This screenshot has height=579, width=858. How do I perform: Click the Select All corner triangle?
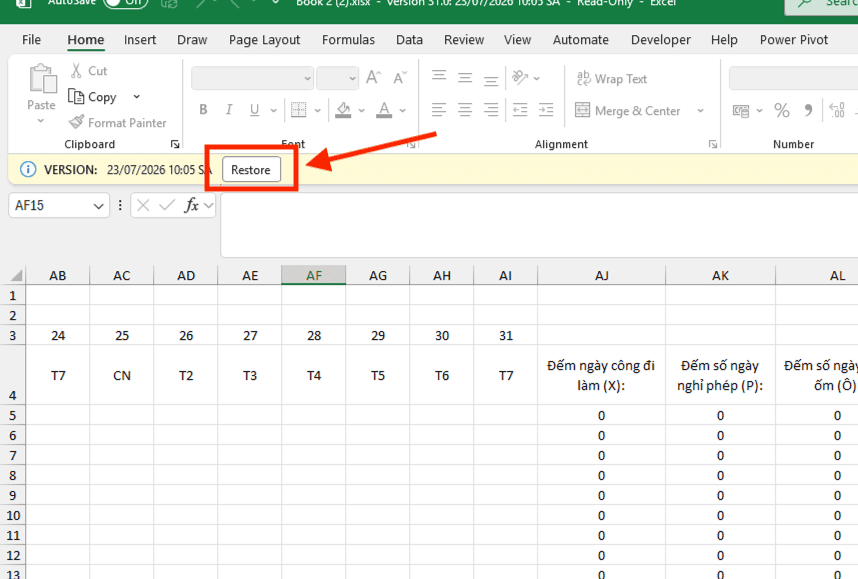tap(16, 275)
